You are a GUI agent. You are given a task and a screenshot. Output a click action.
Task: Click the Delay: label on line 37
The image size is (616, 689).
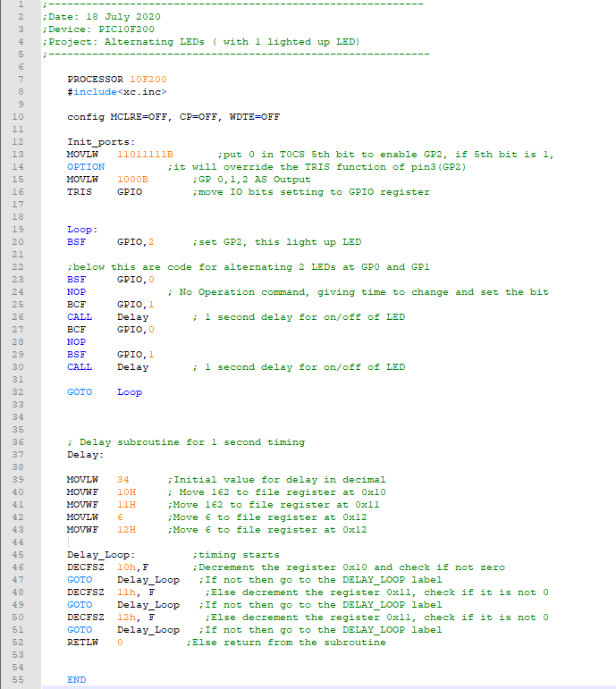point(85,455)
